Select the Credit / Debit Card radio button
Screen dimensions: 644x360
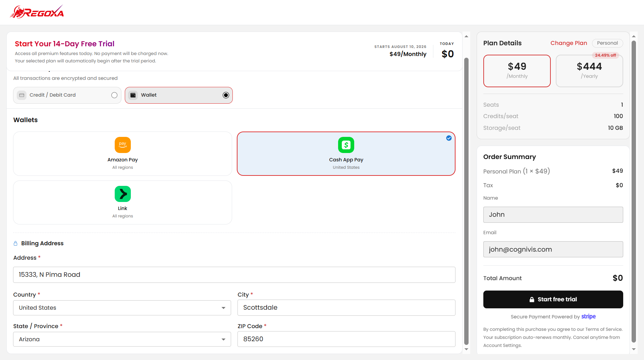coord(114,95)
